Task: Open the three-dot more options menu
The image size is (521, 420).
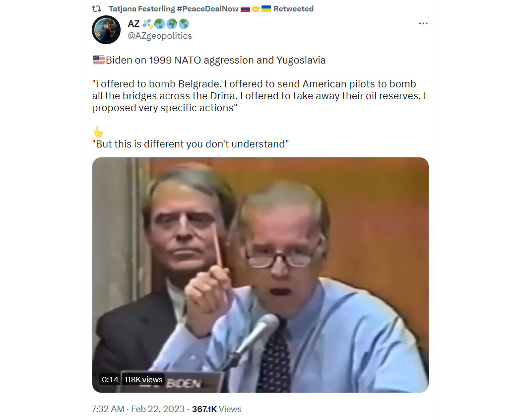Action: 423,24
